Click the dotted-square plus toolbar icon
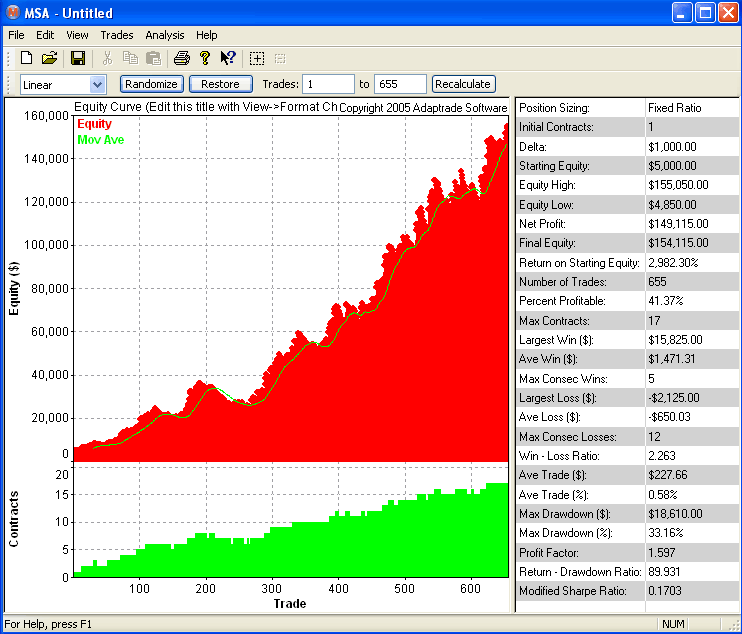This screenshot has height=634, width=742. [257, 58]
